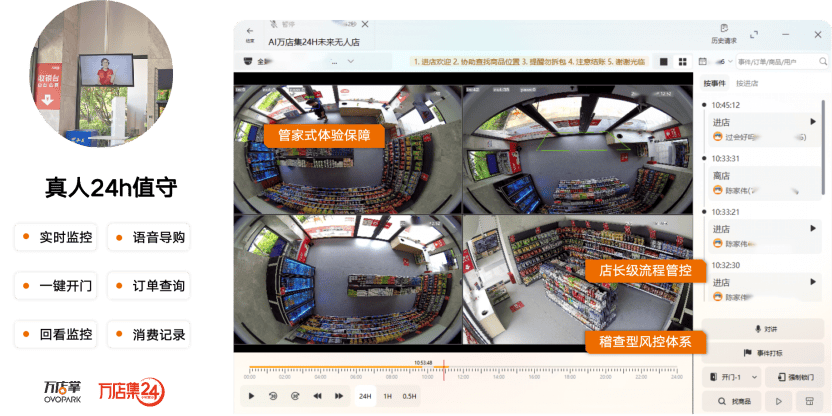Open the calendar date picker icon
The width and height of the screenshot is (832, 416).
(703, 61)
